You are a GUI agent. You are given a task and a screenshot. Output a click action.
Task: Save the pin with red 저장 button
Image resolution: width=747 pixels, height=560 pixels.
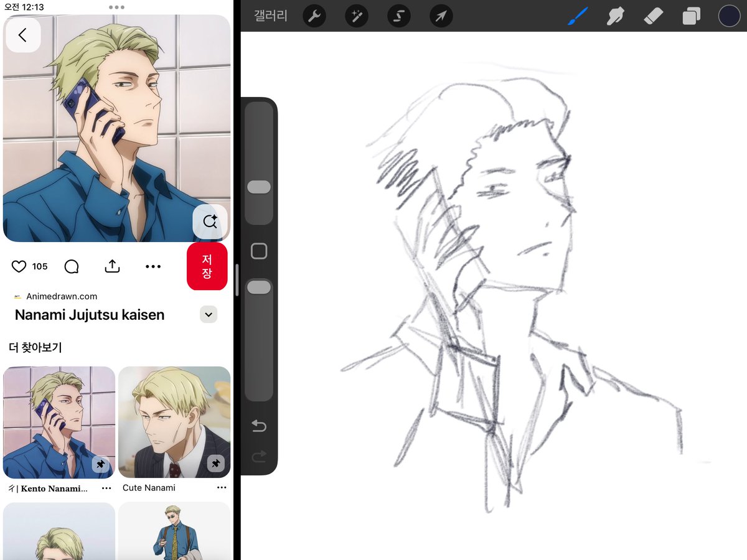point(207,266)
